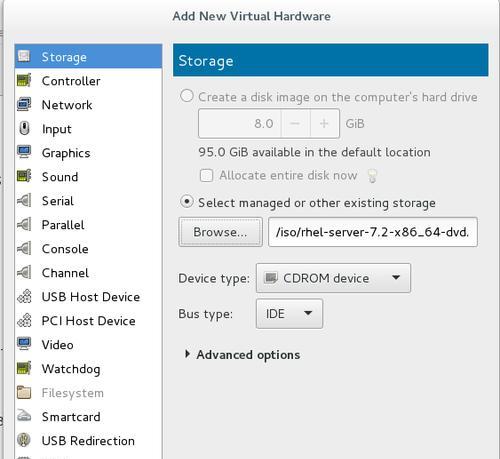
Task: Click the ISO storage path field
Action: click(x=373, y=232)
